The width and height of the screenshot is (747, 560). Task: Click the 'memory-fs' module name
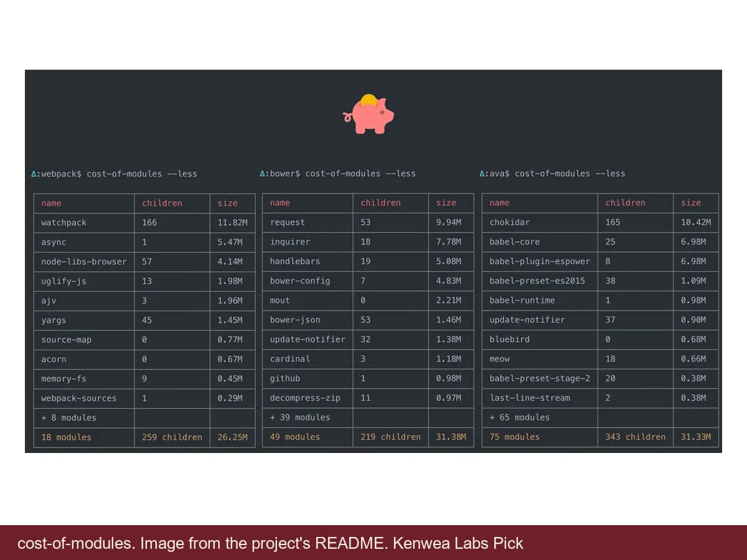pos(63,379)
